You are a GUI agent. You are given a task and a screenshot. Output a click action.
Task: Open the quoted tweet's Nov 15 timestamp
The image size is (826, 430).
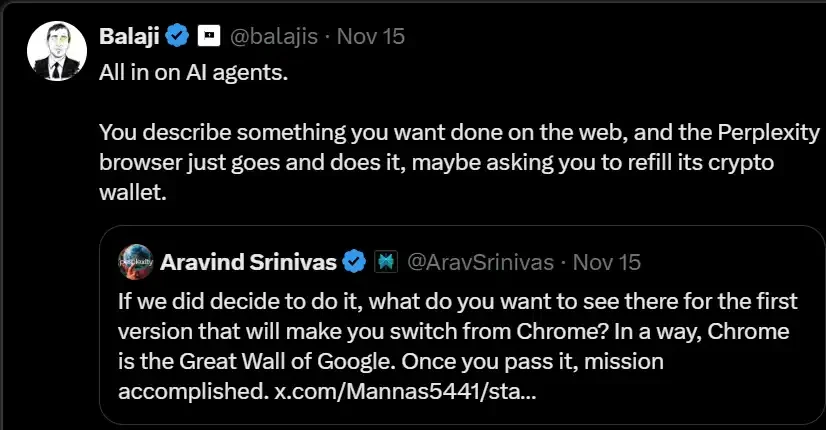coord(607,262)
